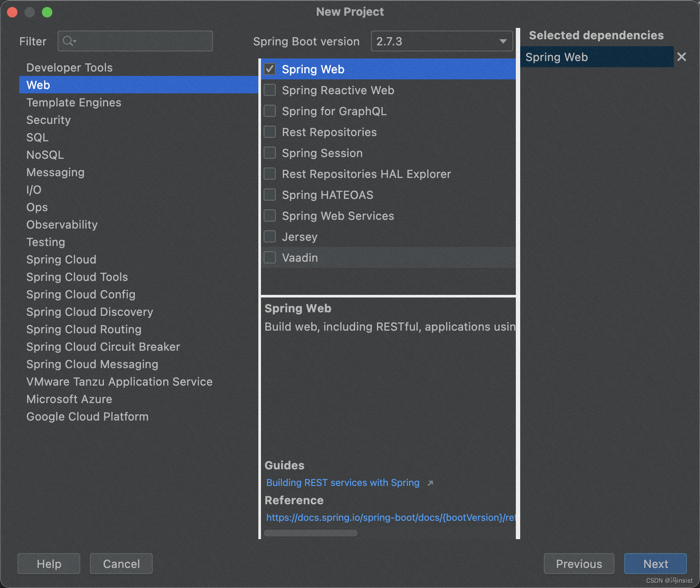
Task: Check the Vaadin dependency
Action: 270,257
